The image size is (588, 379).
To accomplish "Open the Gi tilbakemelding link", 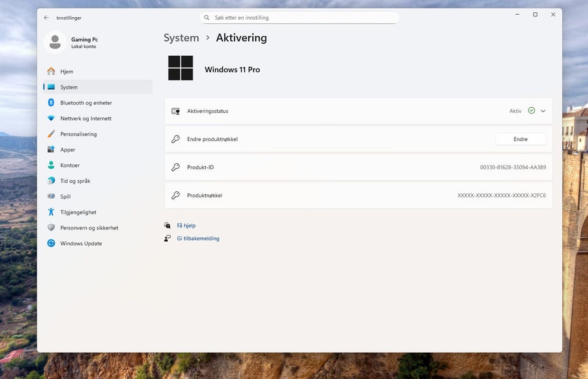I will tap(198, 239).
